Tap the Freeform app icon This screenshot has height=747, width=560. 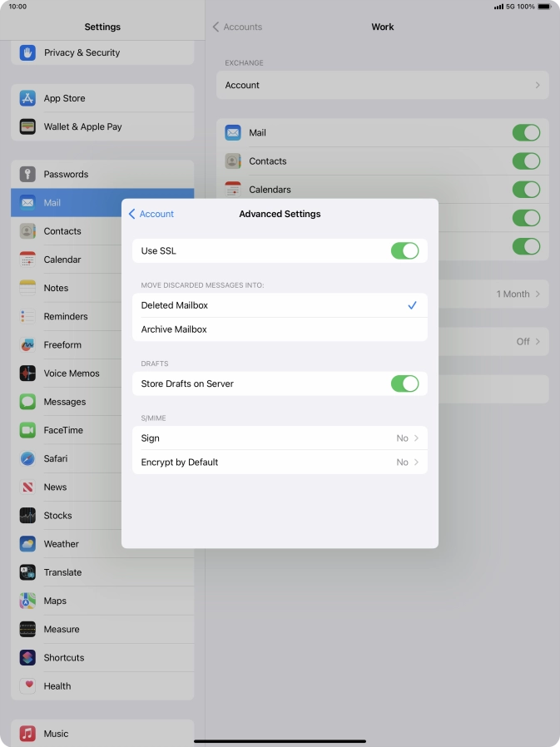(27, 344)
